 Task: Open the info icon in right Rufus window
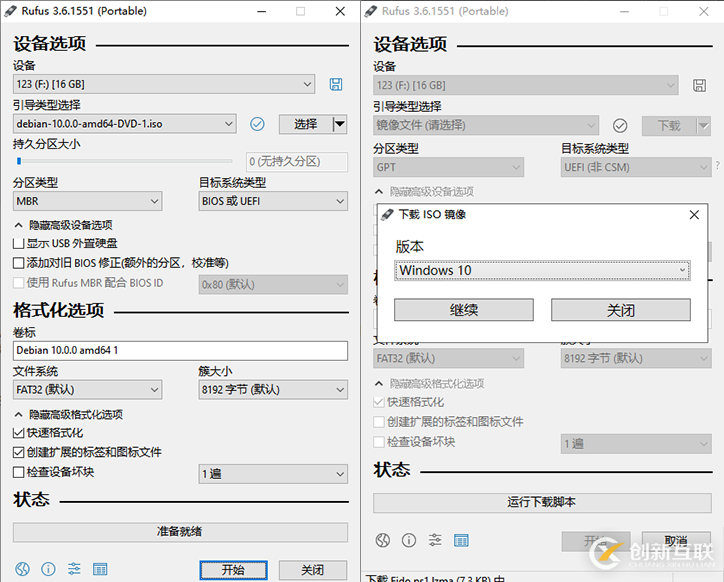pyautogui.click(x=409, y=540)
